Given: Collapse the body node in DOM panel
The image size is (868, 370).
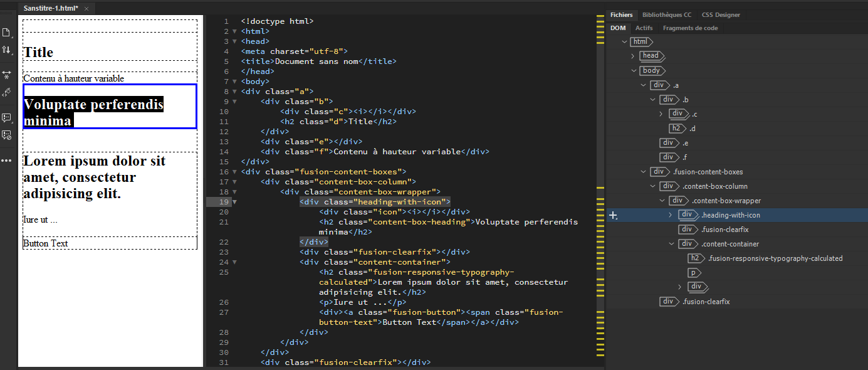Looking at the screenshot, I should pyautogui.click(x=634, y=70).
